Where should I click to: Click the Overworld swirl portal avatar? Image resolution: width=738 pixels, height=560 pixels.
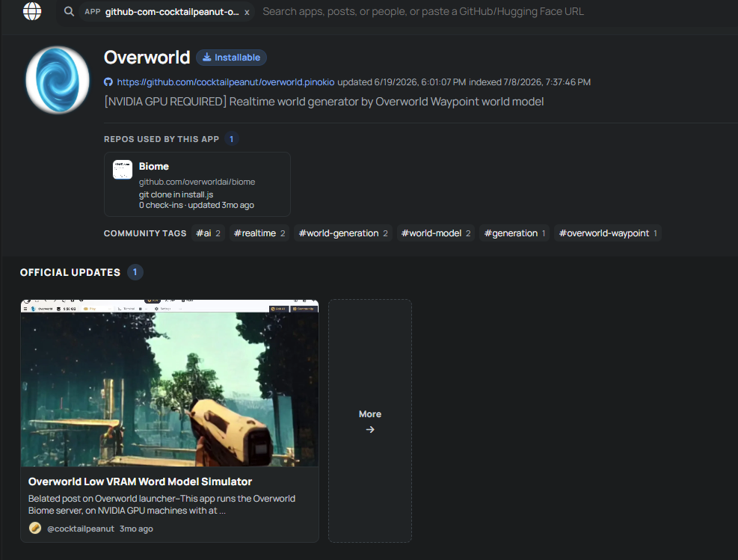click(58, 79)
